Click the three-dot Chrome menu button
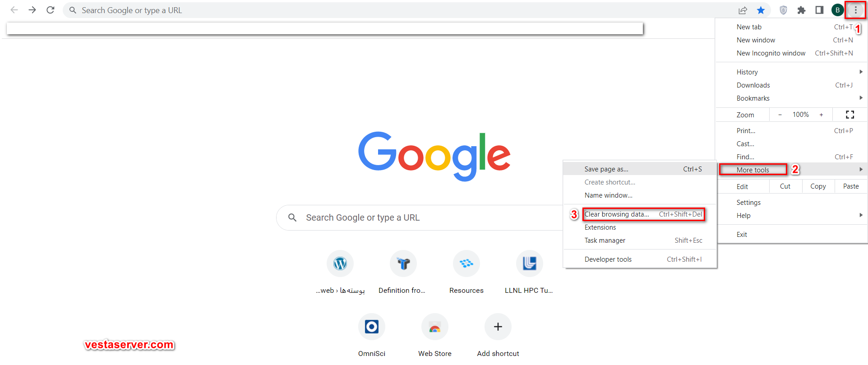Image resolution: width=868 pixels, height=365 pixels. click(855, 10)
